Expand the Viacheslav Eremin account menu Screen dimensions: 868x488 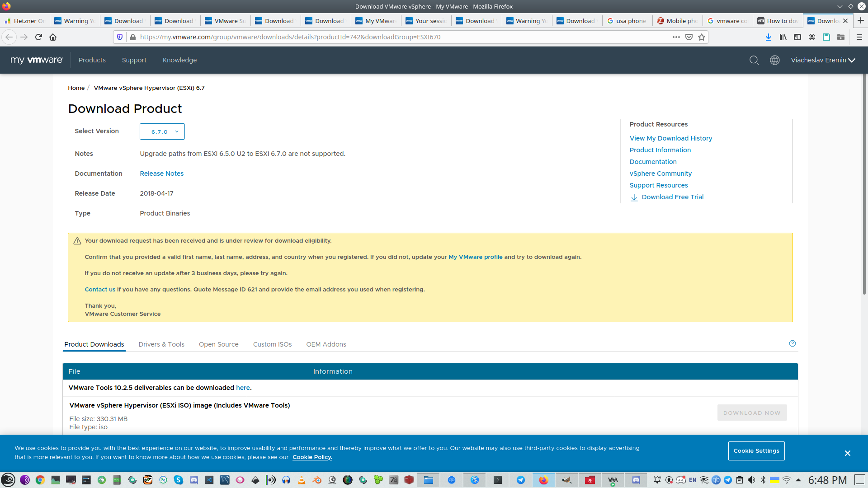pos(823,60)
